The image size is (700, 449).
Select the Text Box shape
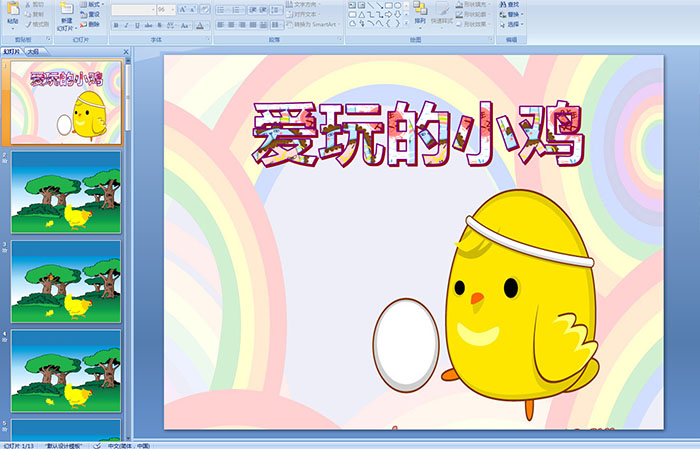[x=352, y=5]
